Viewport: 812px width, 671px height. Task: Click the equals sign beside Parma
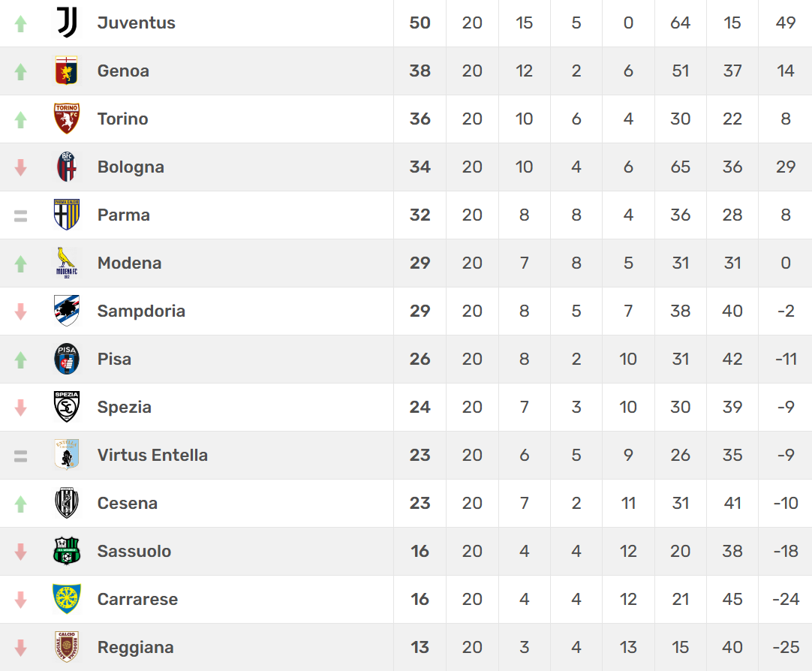click(20, 215)
